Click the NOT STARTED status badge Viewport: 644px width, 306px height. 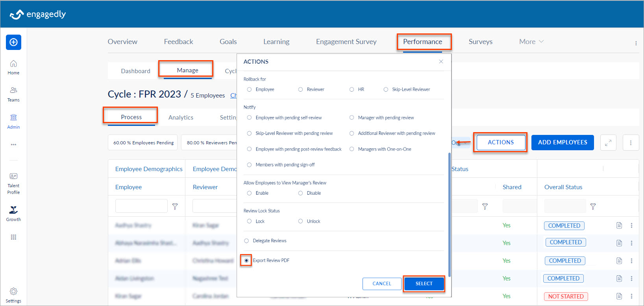[566, 296]
